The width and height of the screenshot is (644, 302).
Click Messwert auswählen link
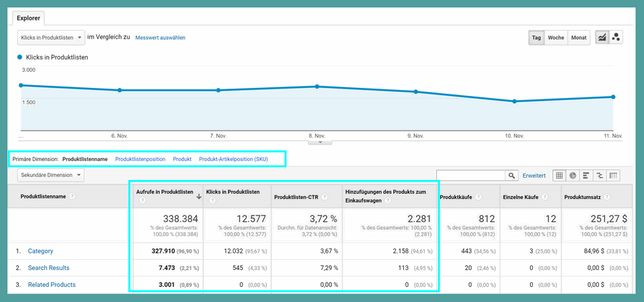[160, 38]
